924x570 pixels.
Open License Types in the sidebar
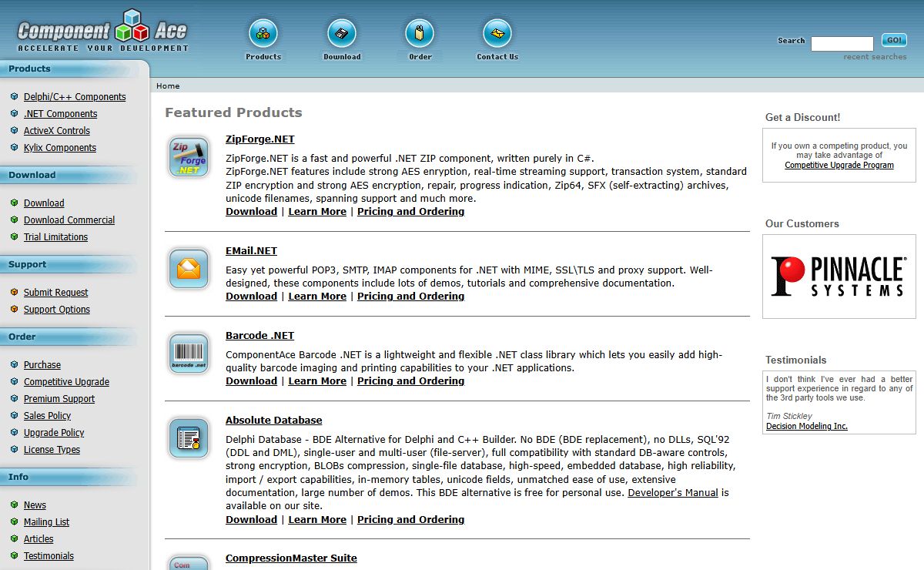(x=52, y=450)
